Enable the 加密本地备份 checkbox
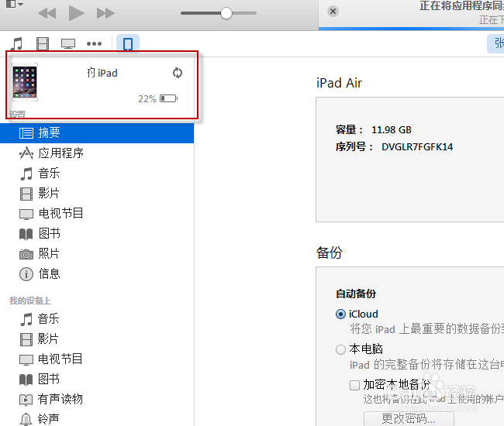 [x=354, y=385]
